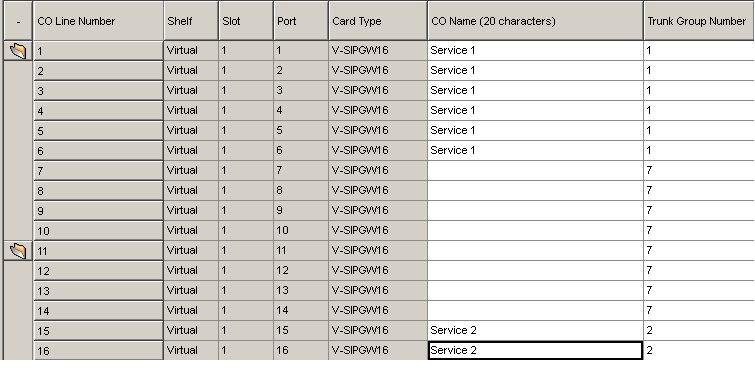Click the dash header in first column

(x=18, y=21)
